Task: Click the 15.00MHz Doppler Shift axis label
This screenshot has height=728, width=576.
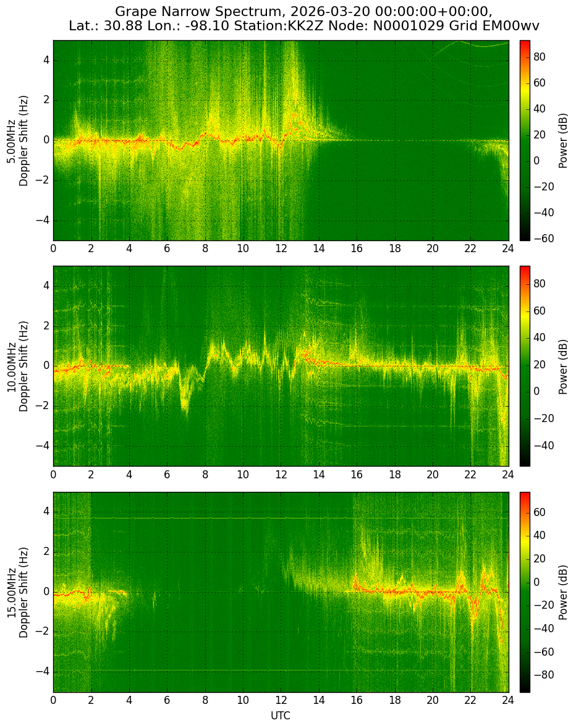Action: [x=17, y=592]
